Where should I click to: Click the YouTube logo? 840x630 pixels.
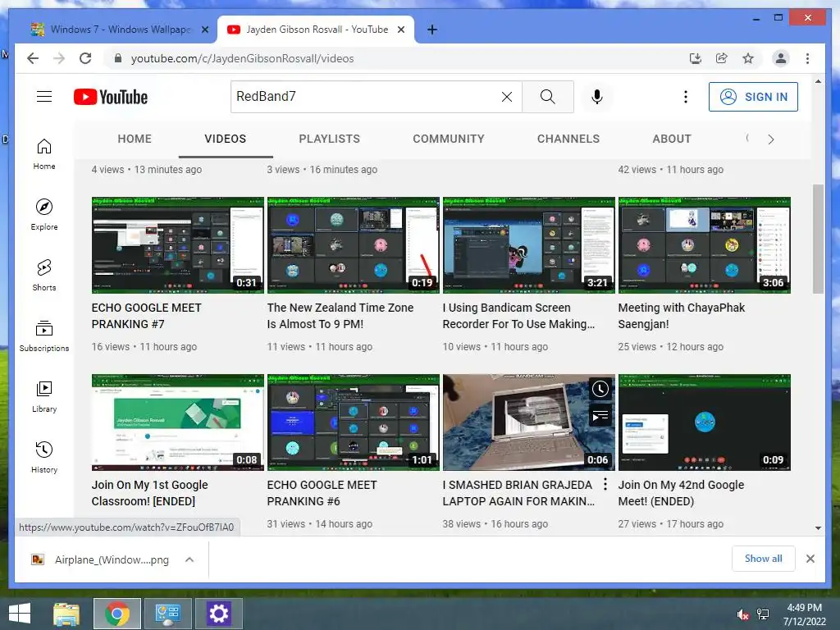111,97
